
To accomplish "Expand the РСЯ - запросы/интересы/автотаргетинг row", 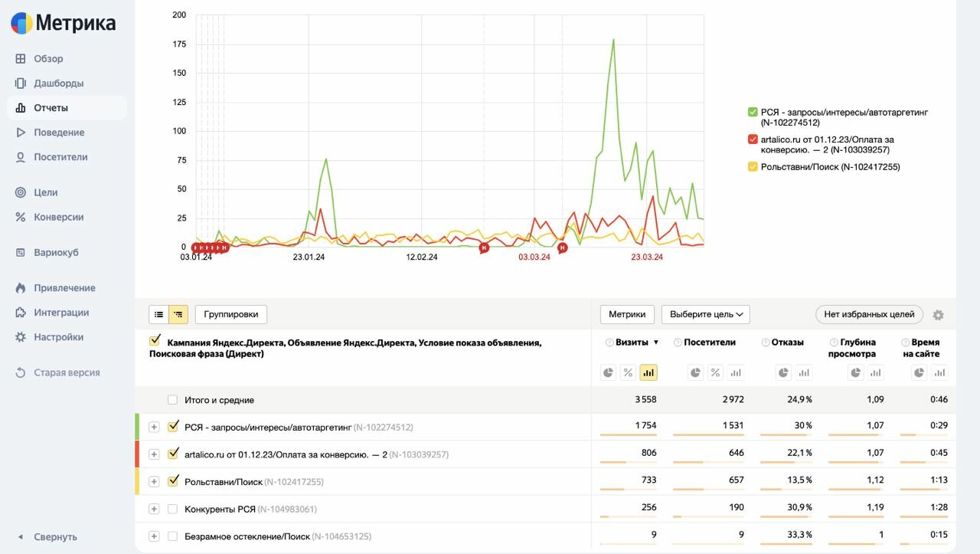I will tap(154, 427).
